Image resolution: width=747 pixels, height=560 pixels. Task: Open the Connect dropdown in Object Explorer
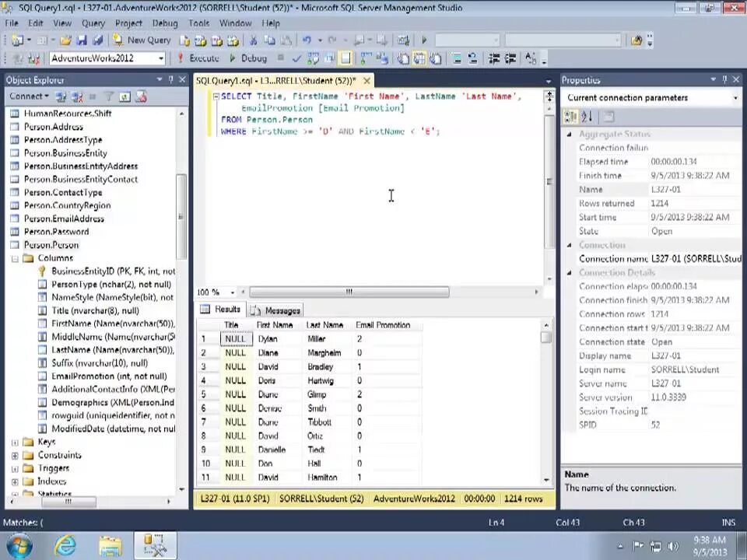[x=29, y=96]
